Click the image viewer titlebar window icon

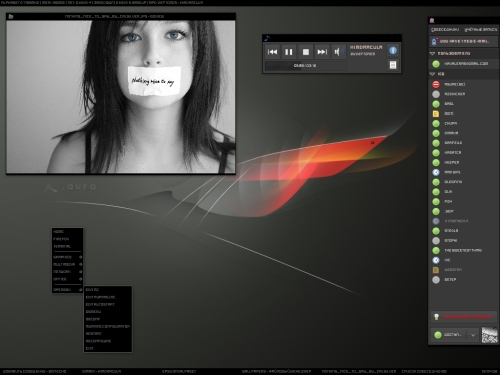tap(11, 16)
